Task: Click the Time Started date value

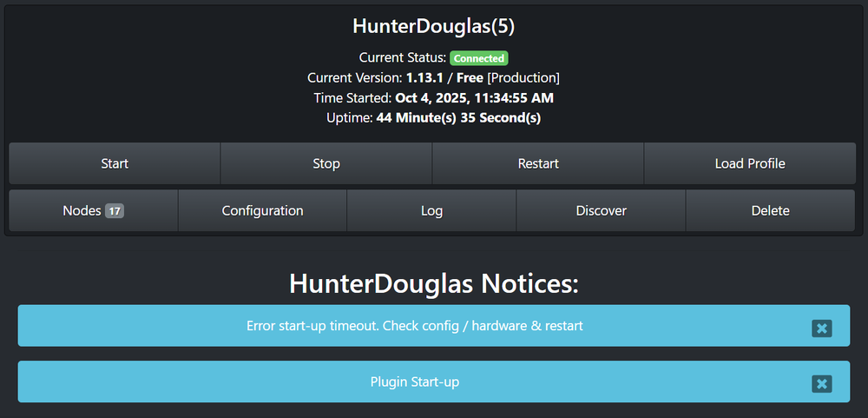Action: 474,97
